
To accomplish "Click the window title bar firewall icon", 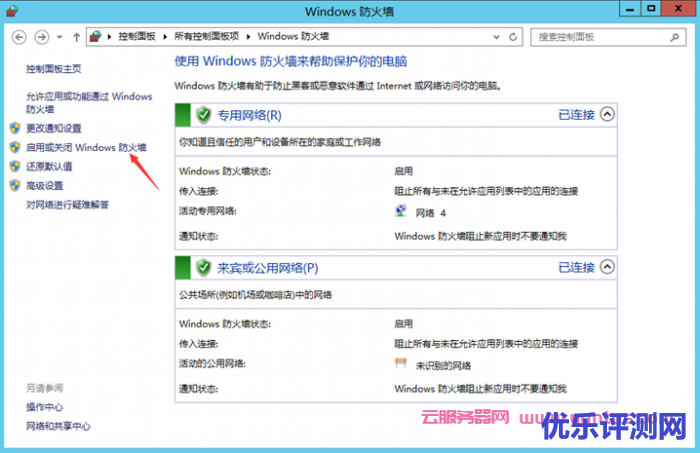I will point(12,11).
